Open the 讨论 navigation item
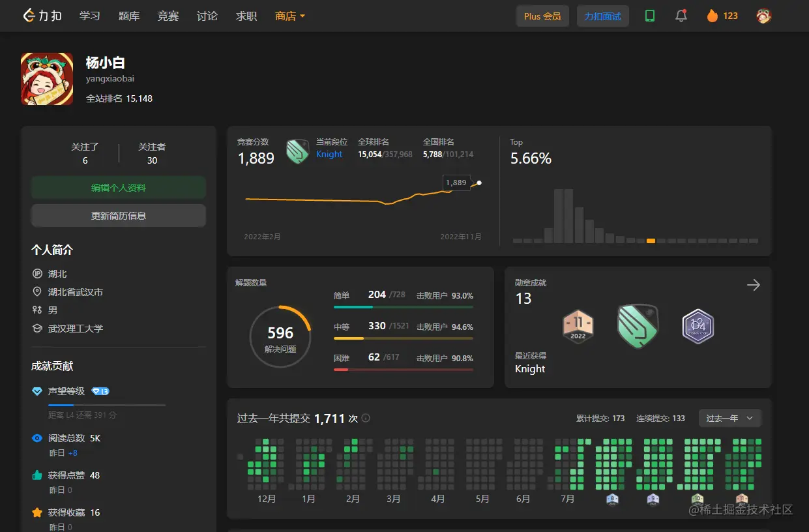The width and height of the screenshot is (809, 532). click(x=207, y=16)
